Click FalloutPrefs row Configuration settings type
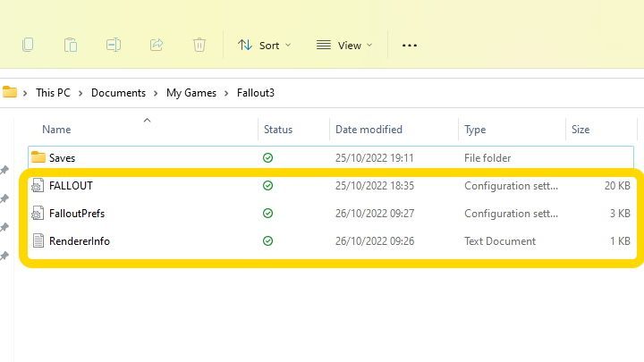Screen dimensions: 644x362 coord(511,214)
